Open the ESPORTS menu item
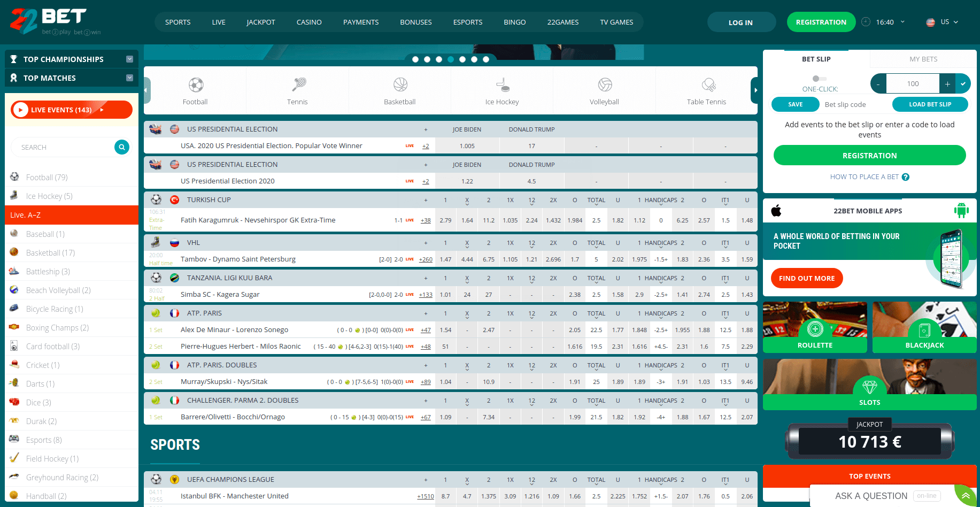This screenshot has height=507, width=980. (x=468, y=22)
